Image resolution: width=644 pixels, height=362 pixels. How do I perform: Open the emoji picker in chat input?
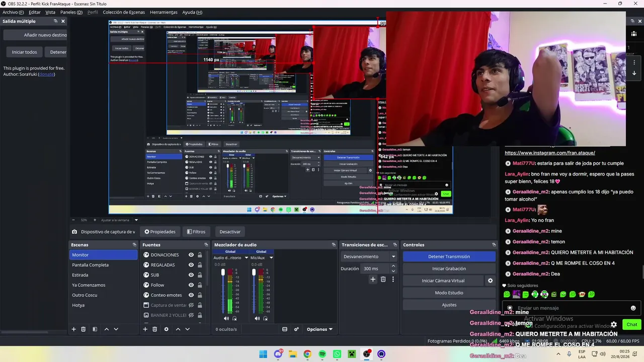633,308
